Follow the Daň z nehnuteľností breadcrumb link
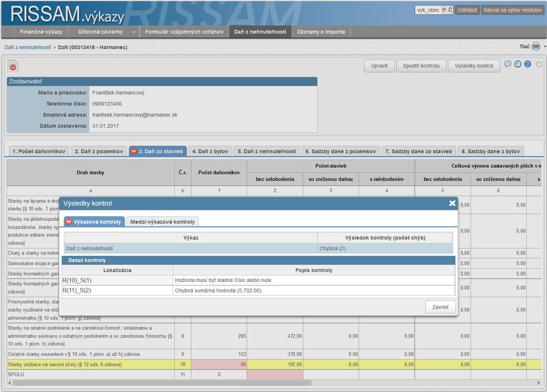The image size is (547, 392). point(28,47)
